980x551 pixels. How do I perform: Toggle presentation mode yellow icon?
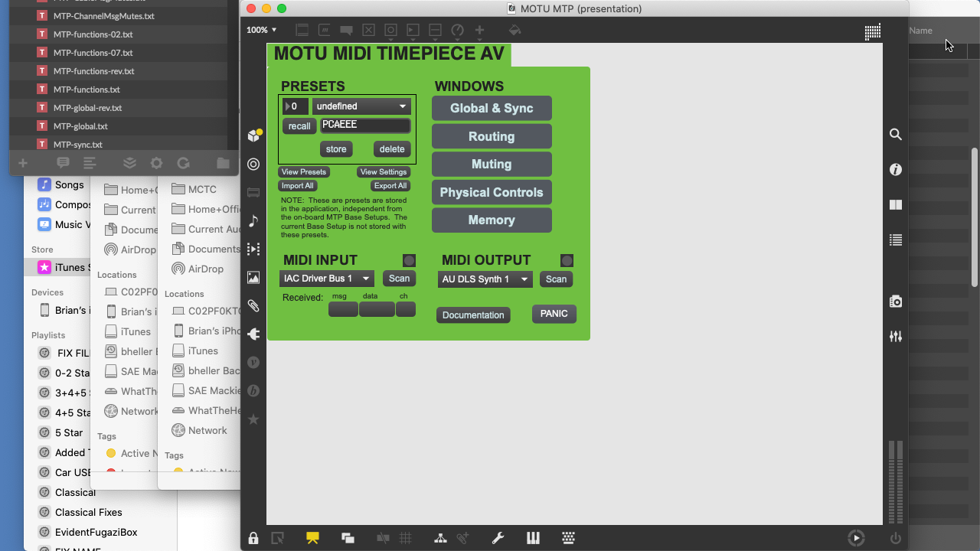(x=312, y=538)
